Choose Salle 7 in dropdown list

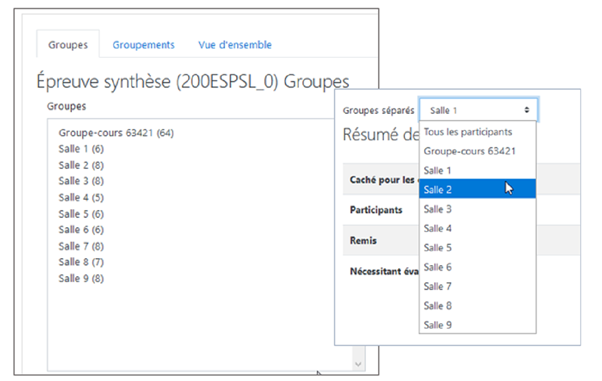point(477,286)
